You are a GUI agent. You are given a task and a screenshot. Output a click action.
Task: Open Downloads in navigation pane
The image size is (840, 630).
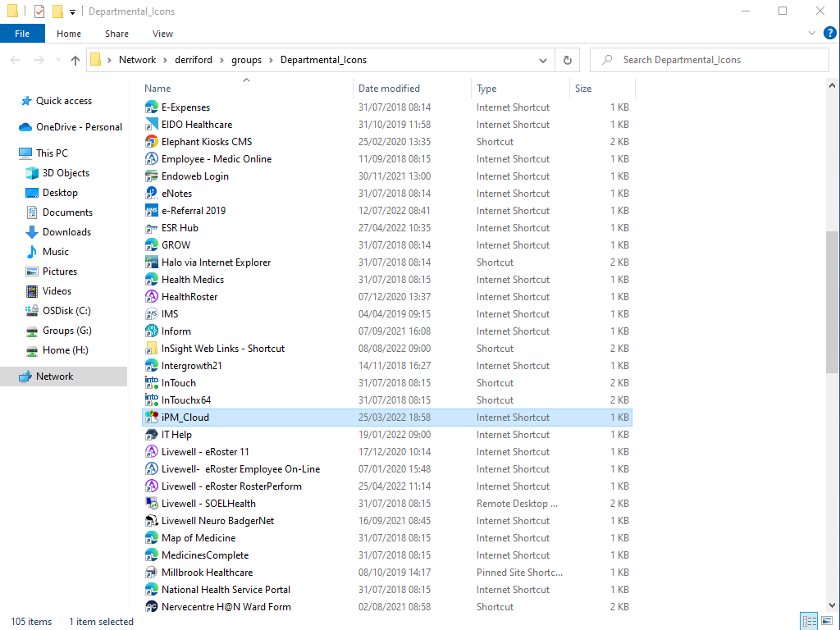click(66, 232)
